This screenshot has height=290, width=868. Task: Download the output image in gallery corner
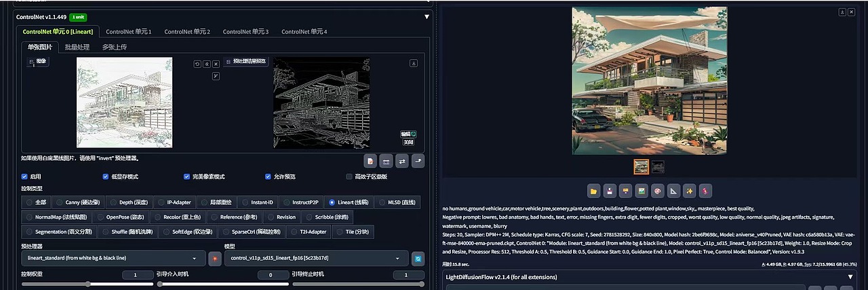coord(842,12)
